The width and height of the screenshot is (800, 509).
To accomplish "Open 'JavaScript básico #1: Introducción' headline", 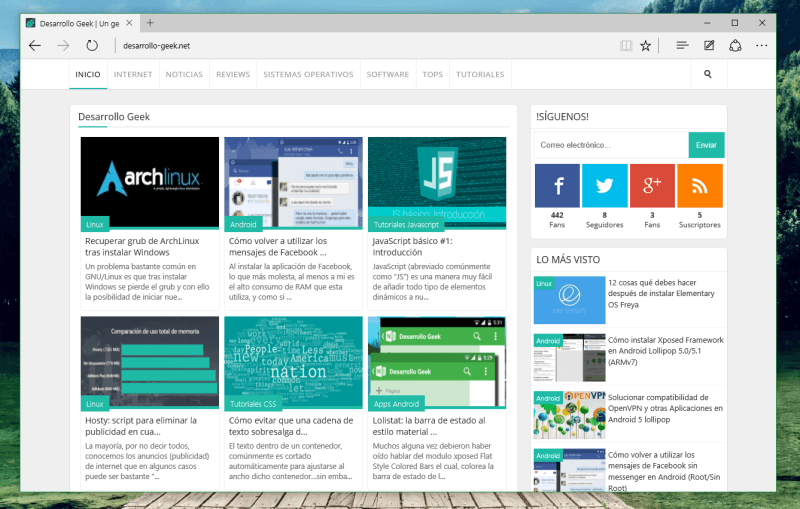I will (412, 247).
